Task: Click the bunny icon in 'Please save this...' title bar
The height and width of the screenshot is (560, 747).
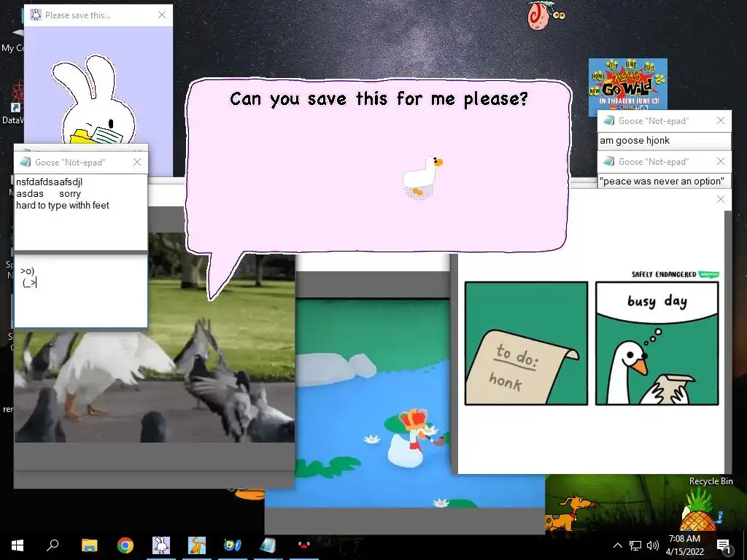Action: [x=36, y=15]
